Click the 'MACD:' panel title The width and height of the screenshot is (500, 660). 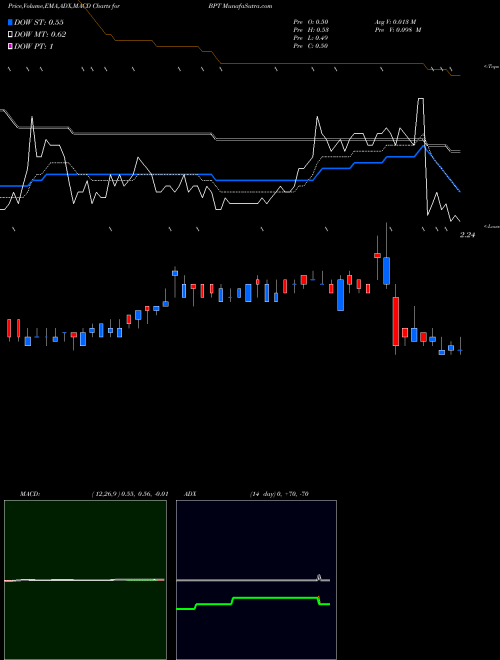click(30, 494)
